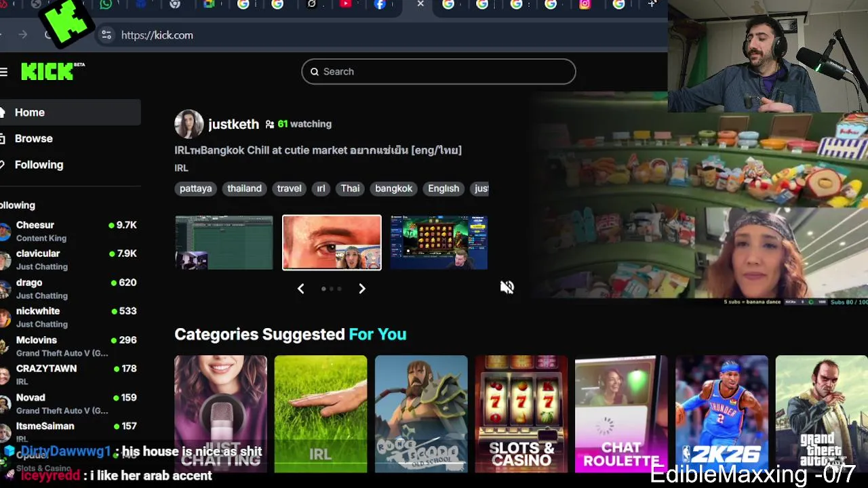This screenshot has width=868, height=488.
Task: Open the WhatsApp browser tab
Action: tap(106, 4)
